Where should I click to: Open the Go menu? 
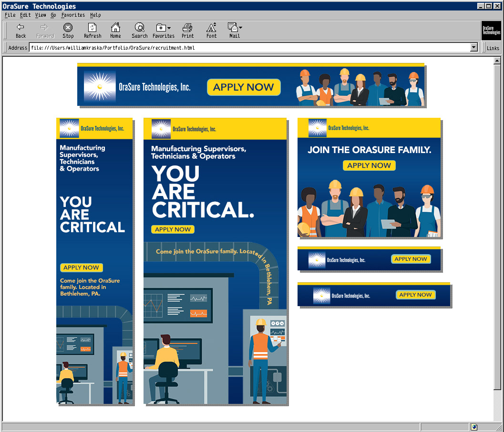tap(53, 15)
